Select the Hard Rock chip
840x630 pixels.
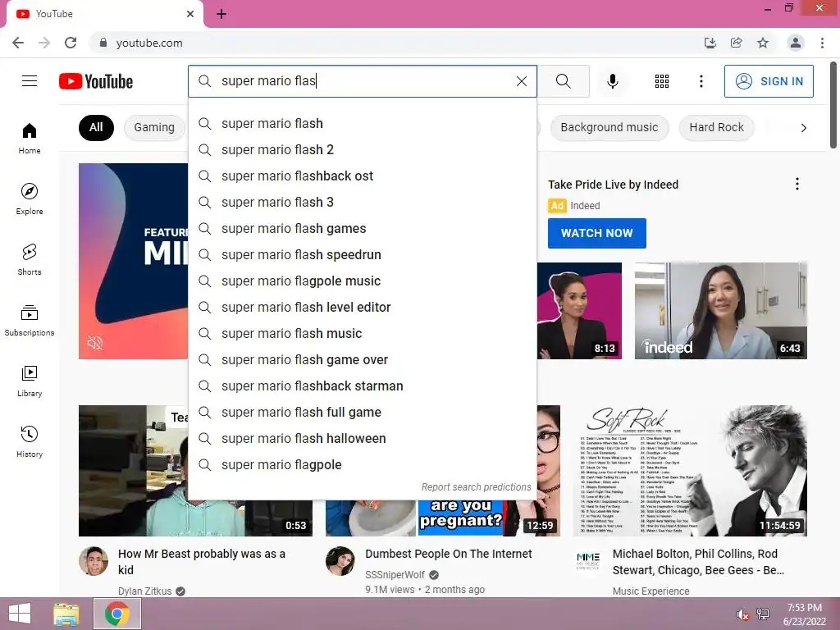tap(716, 127)
